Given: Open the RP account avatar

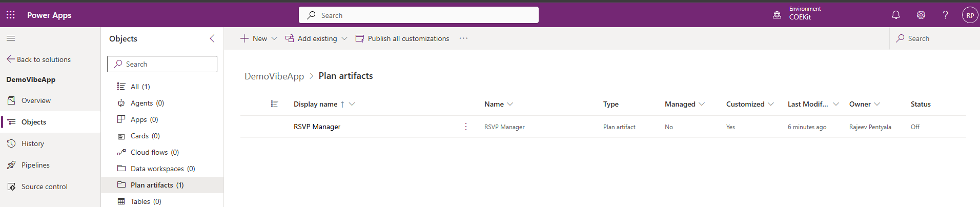Looking at the screenshot, I should (x=970, y=15).
